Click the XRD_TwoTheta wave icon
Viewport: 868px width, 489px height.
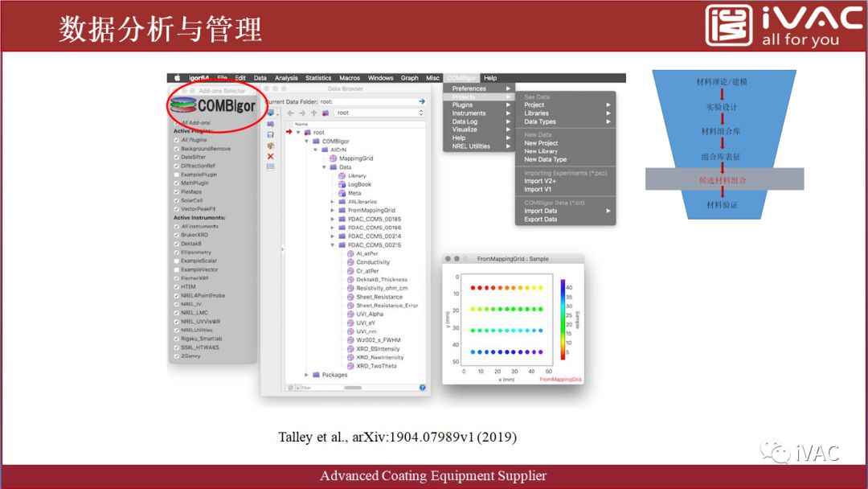tap(350, 366)
